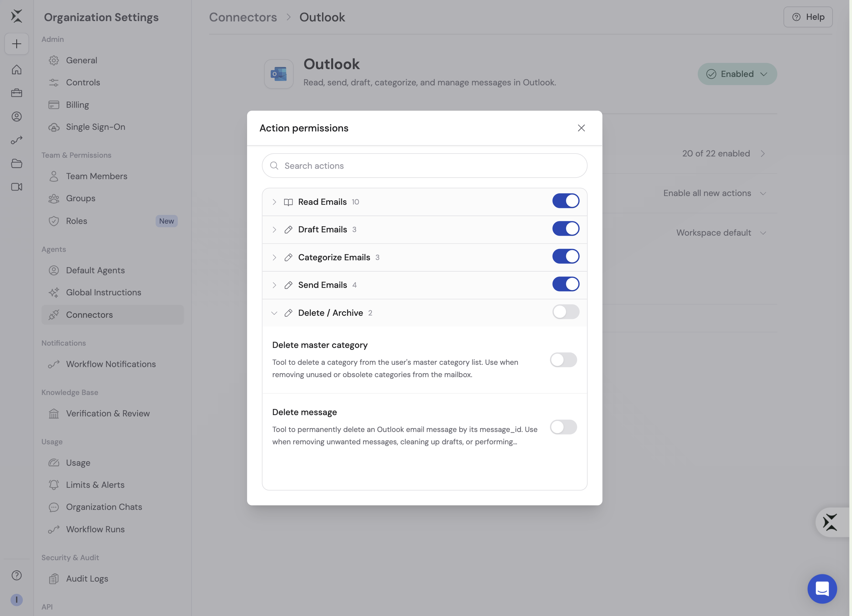Toggle off Read Emails permission
The image size is (852, 616).
(x=566, y=201)
